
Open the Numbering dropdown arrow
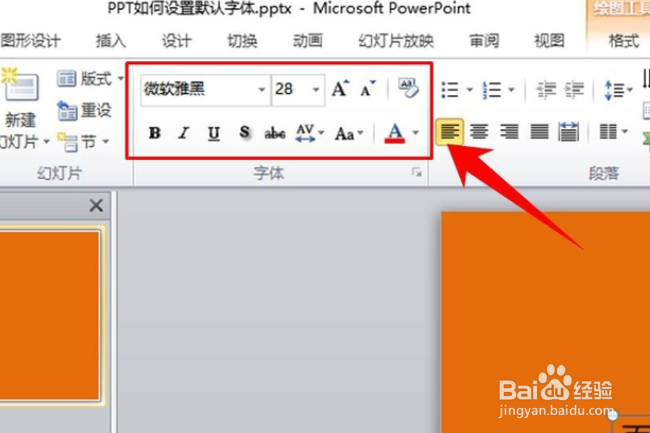pyautogui.click(x=511, y=90)
